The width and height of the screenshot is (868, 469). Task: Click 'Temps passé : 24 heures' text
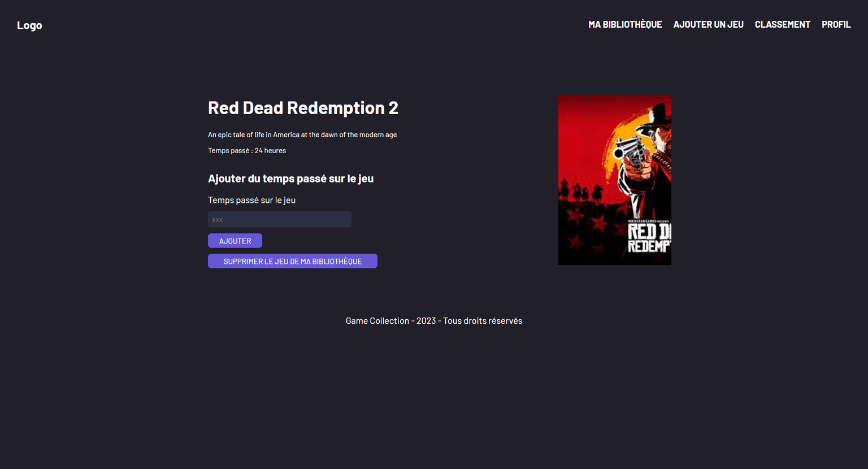pos(247,150)
